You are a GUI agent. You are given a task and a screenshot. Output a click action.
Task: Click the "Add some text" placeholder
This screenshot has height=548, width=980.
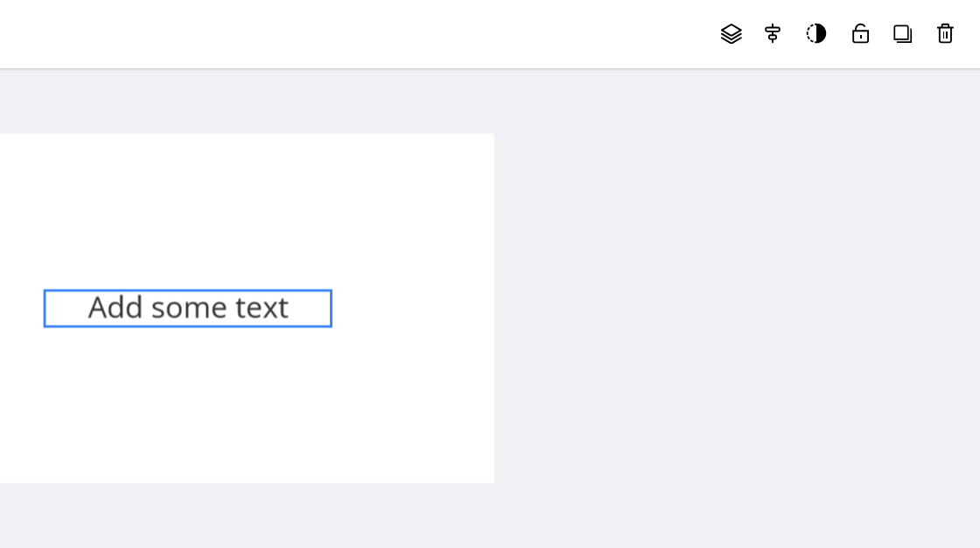click(186, 307)
